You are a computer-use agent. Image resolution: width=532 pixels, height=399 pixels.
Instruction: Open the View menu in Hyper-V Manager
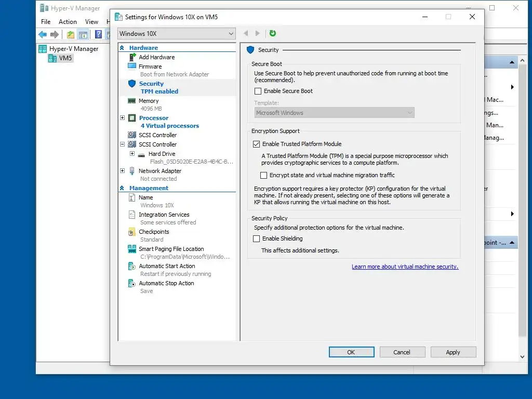point(91,22)
